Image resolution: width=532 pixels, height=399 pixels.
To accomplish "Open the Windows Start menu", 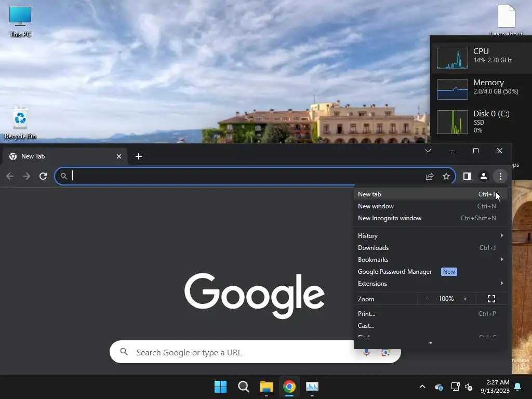I will coord(220,387).
